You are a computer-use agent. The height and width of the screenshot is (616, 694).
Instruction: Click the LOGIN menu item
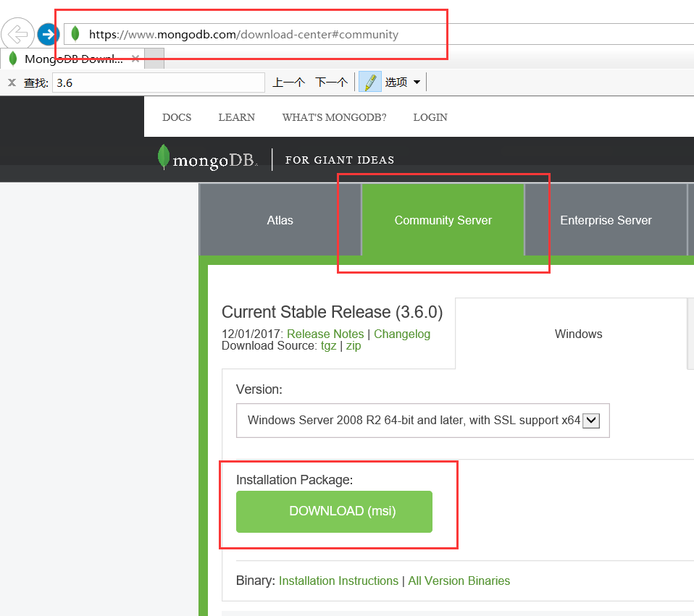430,117
